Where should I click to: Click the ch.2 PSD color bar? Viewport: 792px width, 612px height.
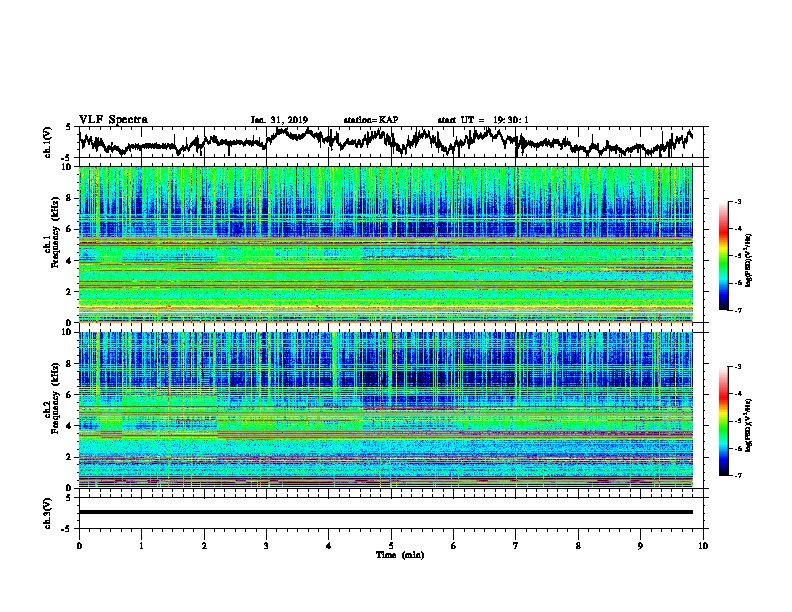point(723,421)
